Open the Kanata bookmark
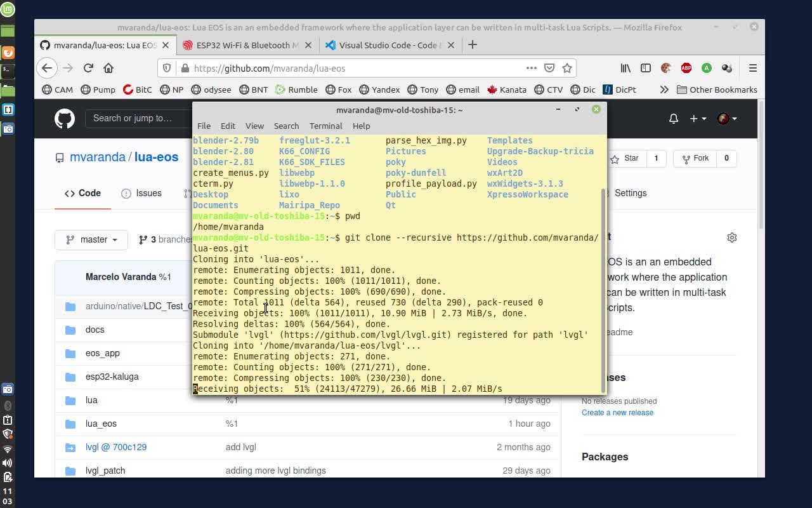812x508 pixels. 506,90
